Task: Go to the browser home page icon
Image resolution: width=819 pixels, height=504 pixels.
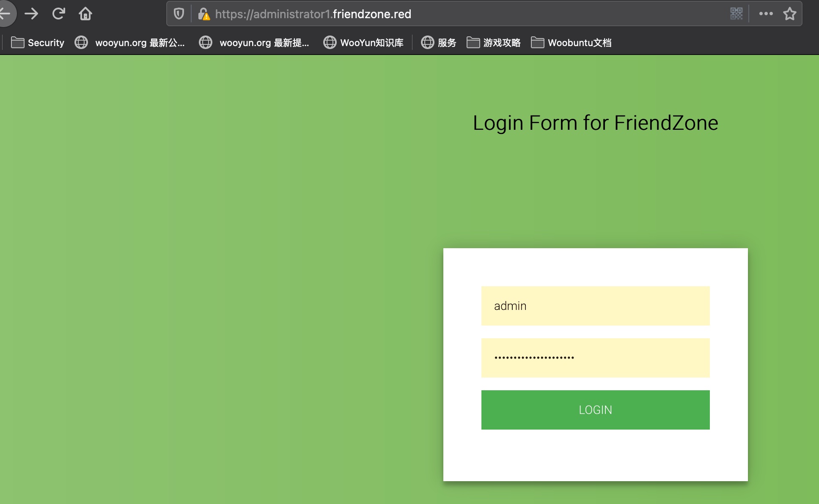Action: coord(85,14)
